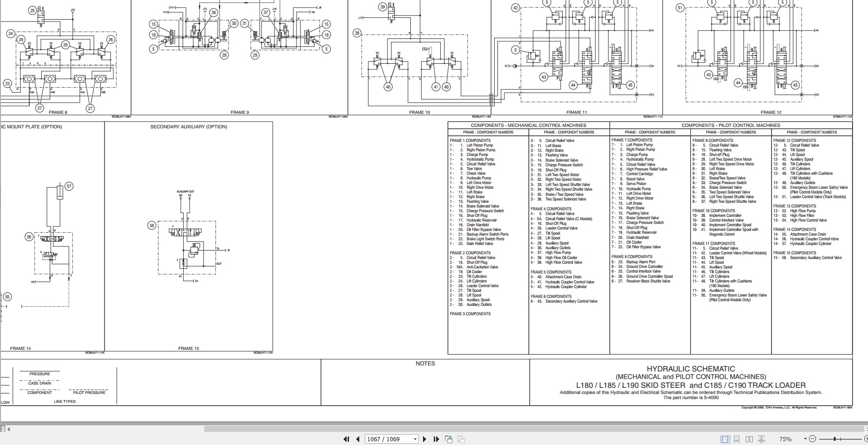
Task: Click the PRESSURE line type label
Action: [40, 374]
